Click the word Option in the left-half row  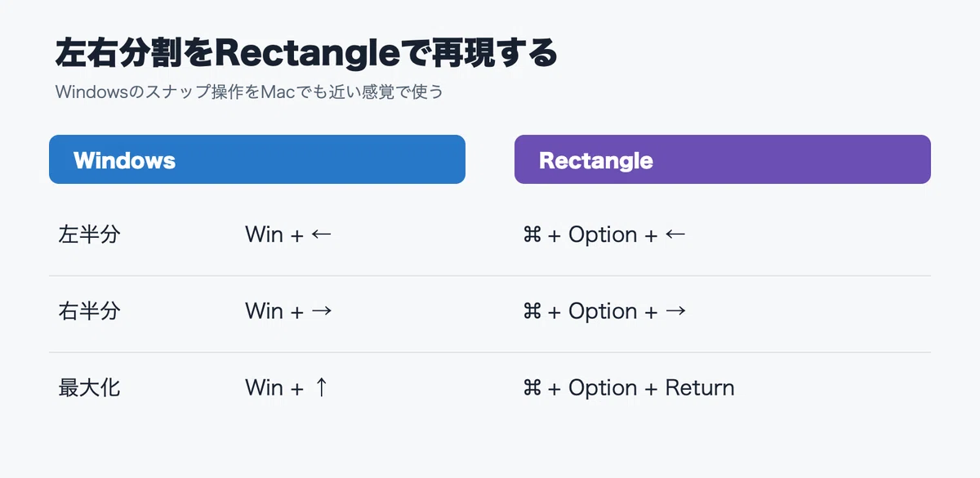coord(603,236)
